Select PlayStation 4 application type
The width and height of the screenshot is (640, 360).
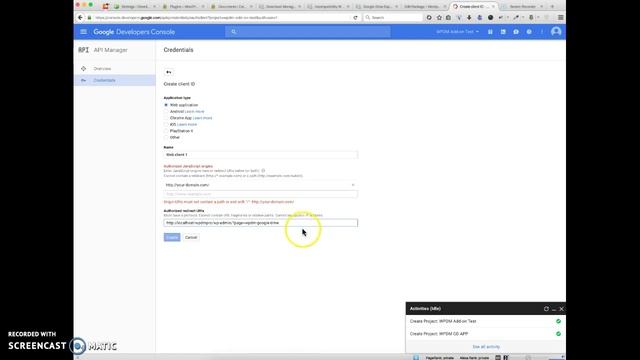166,131
